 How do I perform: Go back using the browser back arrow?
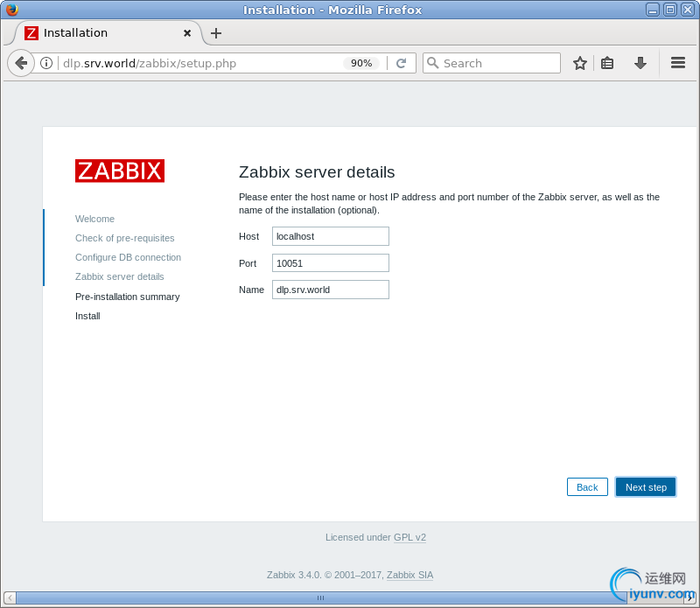[20, 63]
